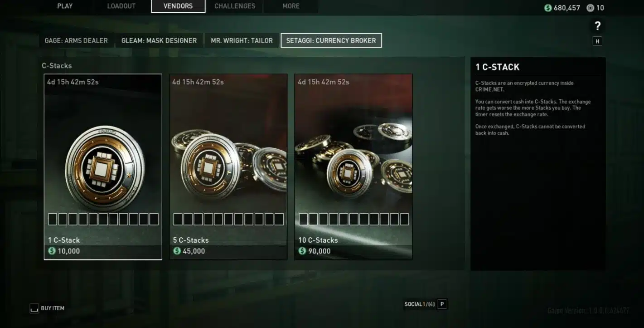Click the Buy Item label

53,308
